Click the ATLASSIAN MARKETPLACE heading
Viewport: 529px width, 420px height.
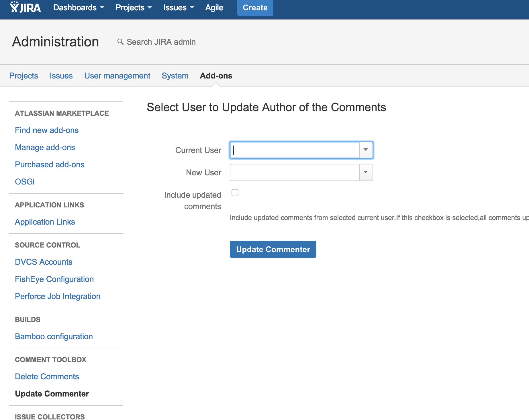click(x=62, y=113)
